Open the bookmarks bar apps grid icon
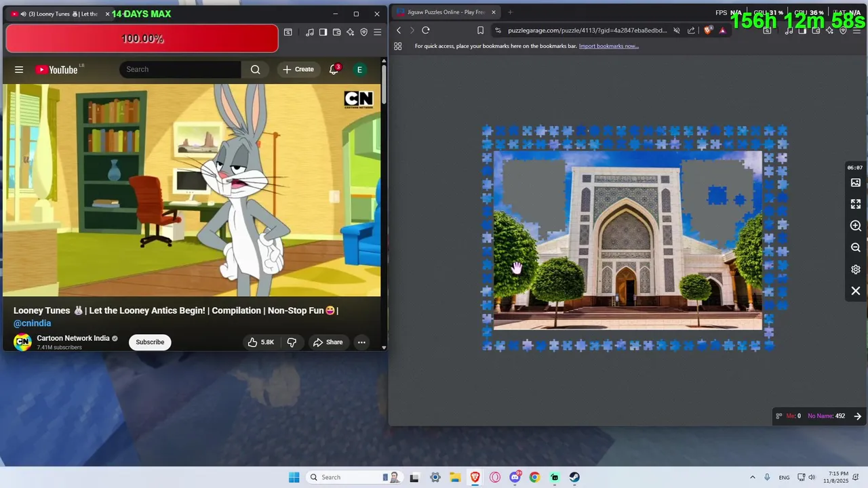Screen dimensions: 868x488 (x=398, y=46)
